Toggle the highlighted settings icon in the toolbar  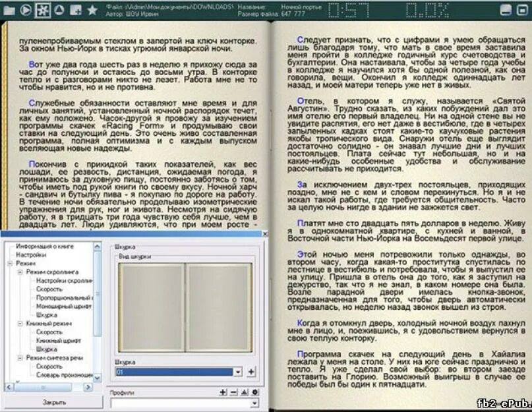(x=43, y=10)
